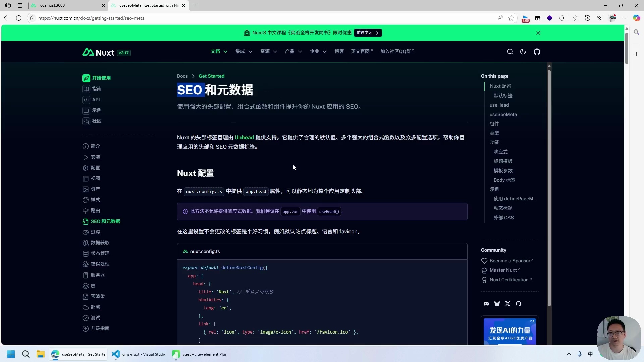
Task: Open the 状态管理 page in the sidebar
Action: [x=96, y=253]
